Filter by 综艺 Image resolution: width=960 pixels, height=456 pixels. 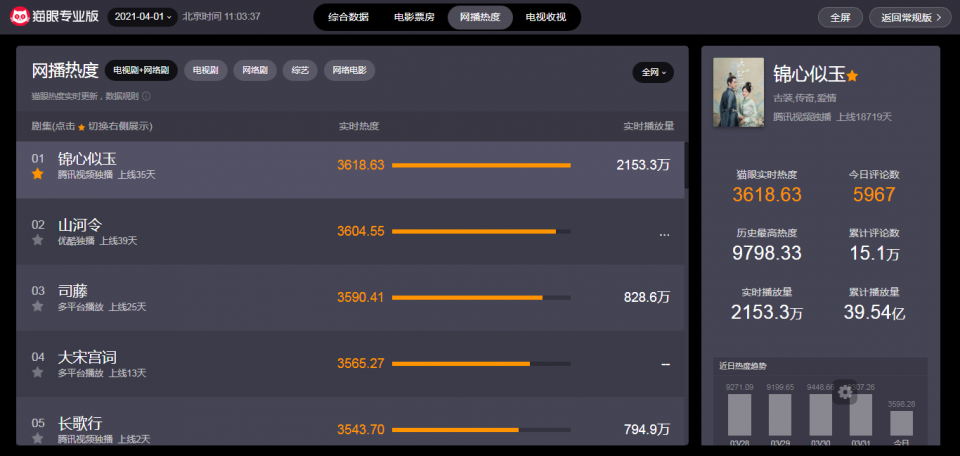[300, 70]
